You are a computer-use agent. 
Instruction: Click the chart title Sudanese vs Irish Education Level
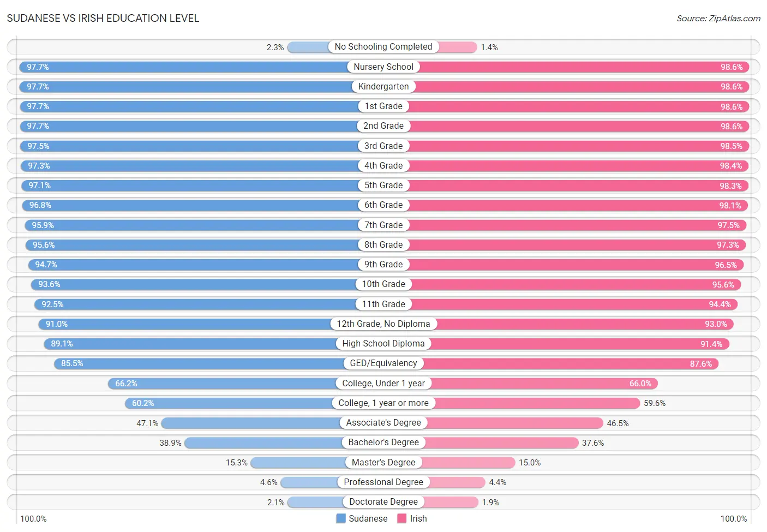coord(103,18)
